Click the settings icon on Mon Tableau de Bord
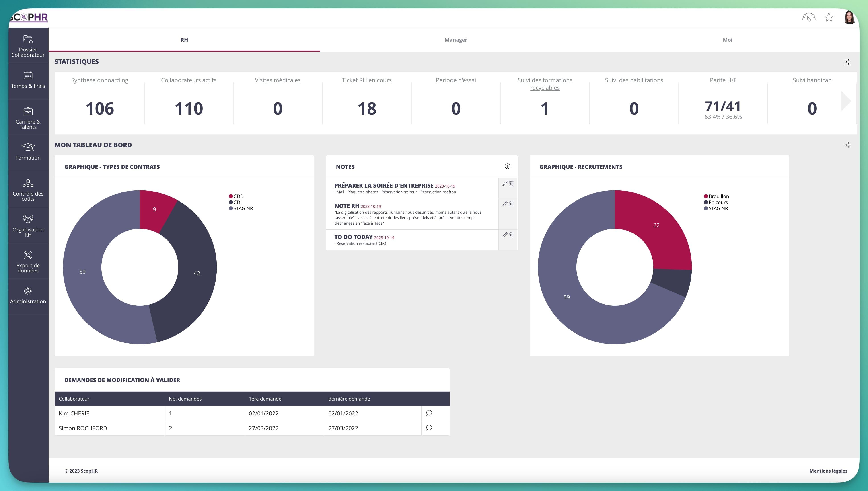The image size is (868, 491). coord(848,145)
